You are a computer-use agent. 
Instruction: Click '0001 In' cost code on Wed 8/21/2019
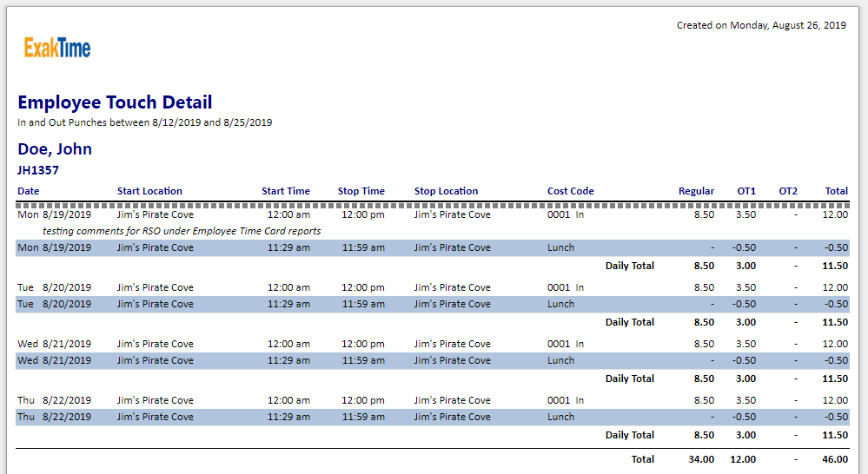coord(565,344)
